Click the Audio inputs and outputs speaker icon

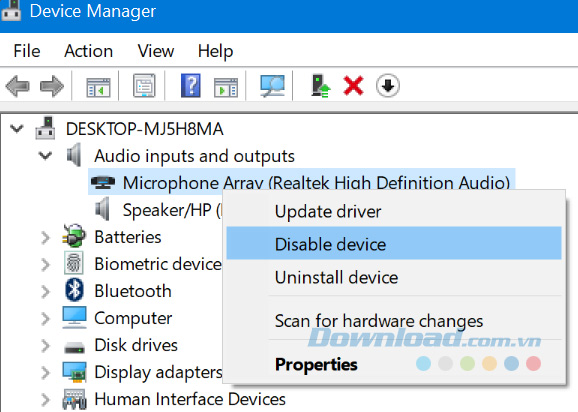point(74,155)
